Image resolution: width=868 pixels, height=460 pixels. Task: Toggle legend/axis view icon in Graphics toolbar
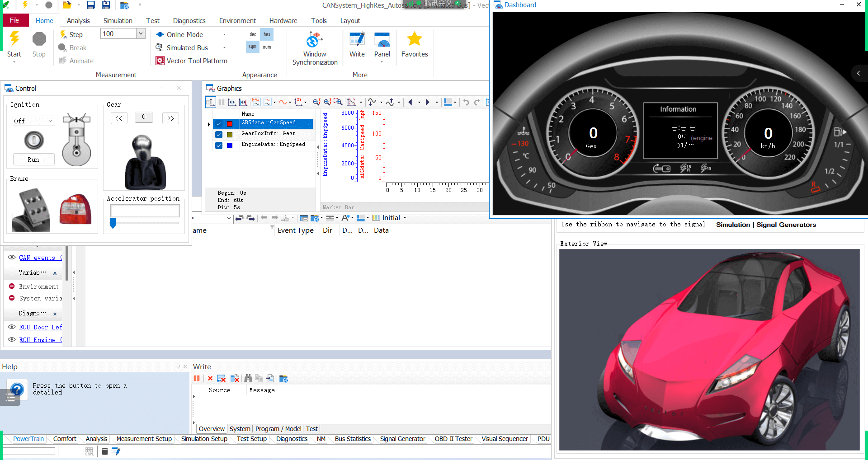pos(210,102)
